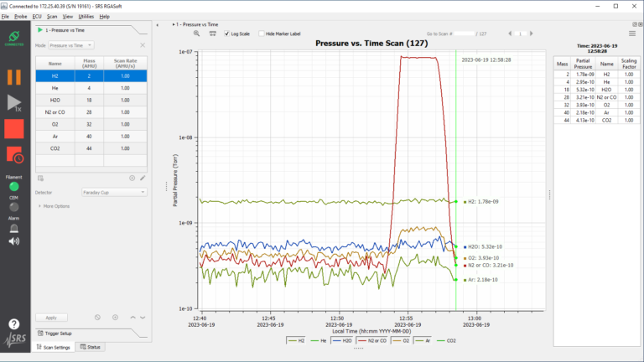Open the Trigger Setup panel
Image resolution: width=644 pixels, height=362 pixels.
(60, 334)
